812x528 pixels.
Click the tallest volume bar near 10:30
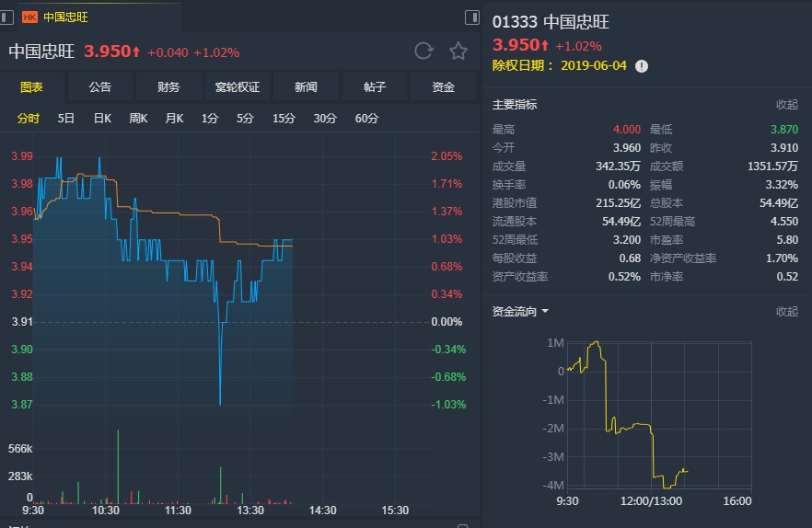point(118,466)
